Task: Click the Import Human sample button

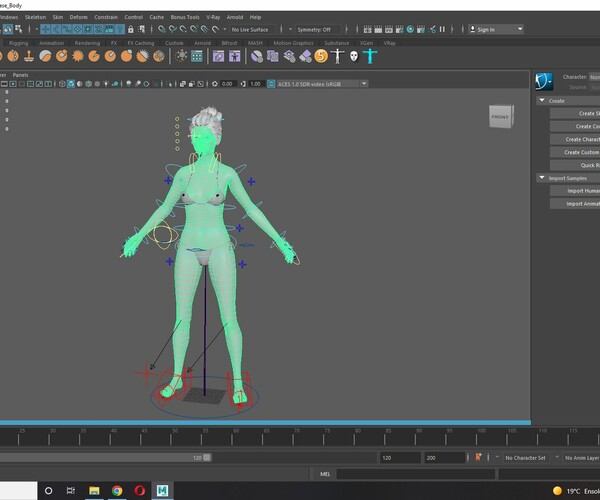Action: point(575,191)
